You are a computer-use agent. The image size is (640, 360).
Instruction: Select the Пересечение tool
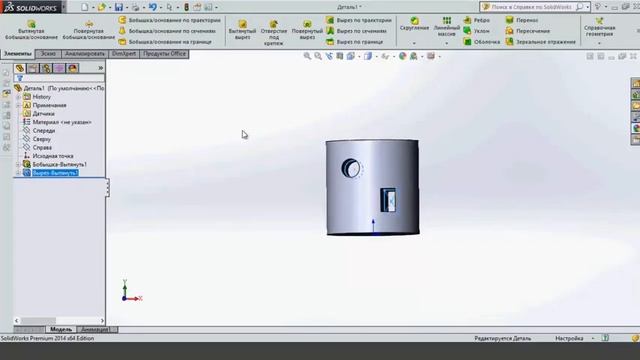point(528,31)
